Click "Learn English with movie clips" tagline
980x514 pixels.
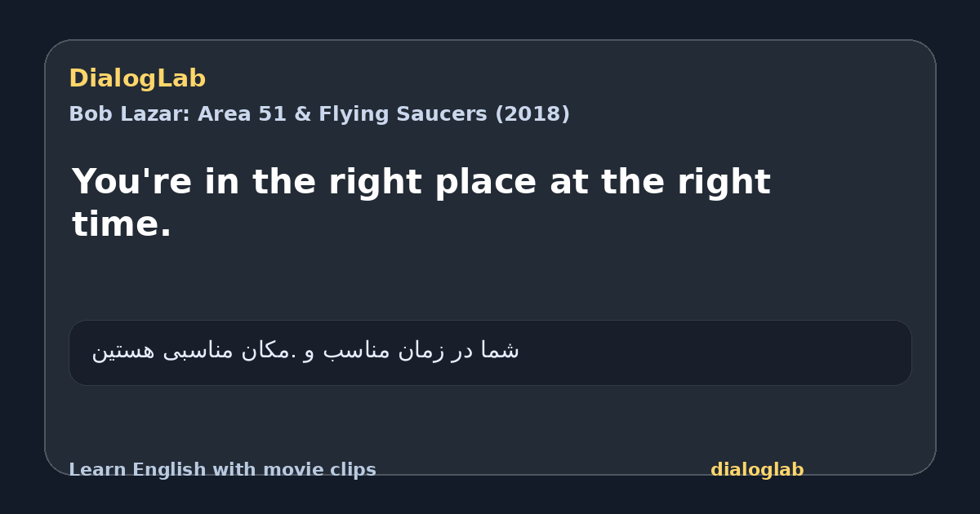point(222,470)
